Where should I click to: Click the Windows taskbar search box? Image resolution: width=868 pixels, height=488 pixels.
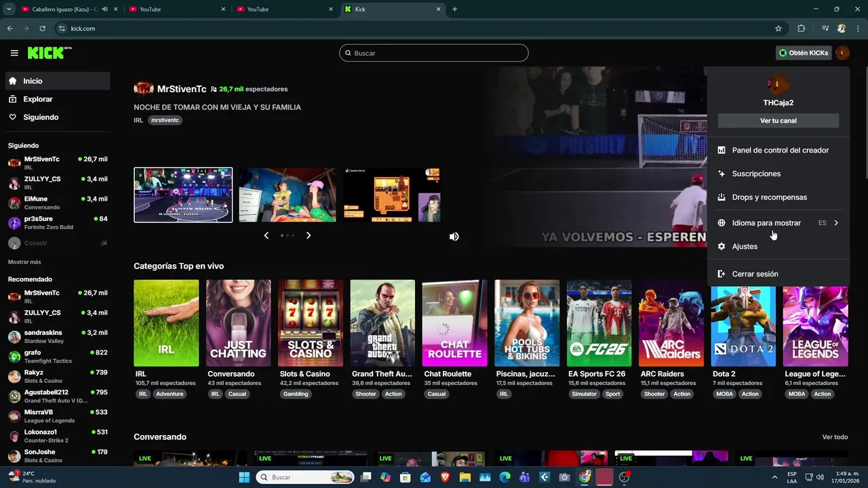click(306, 477)
